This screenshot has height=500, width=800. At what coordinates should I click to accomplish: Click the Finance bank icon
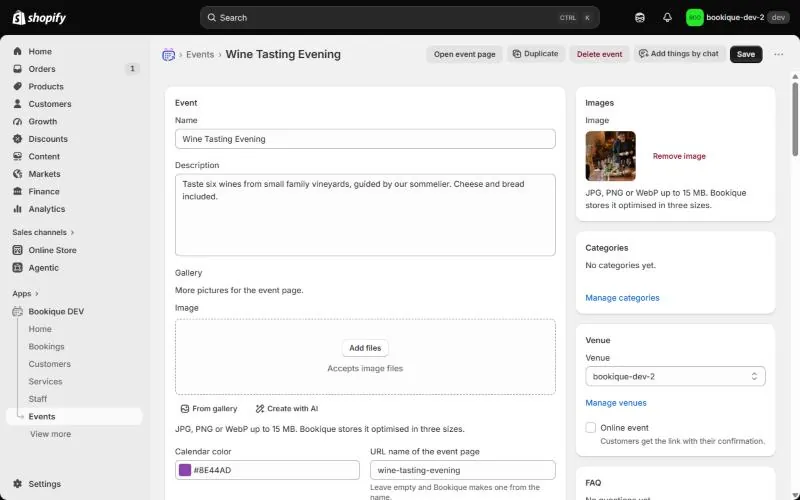tap(17, 191)
